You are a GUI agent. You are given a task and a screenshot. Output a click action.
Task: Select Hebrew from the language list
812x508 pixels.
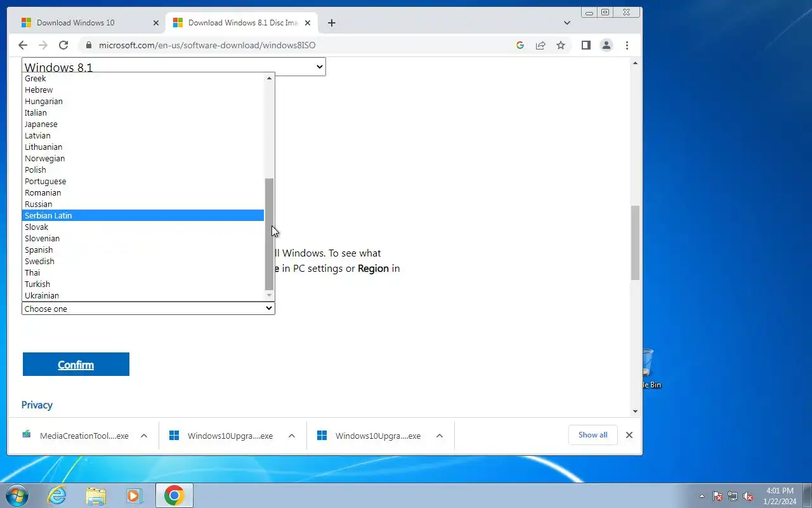143,90
